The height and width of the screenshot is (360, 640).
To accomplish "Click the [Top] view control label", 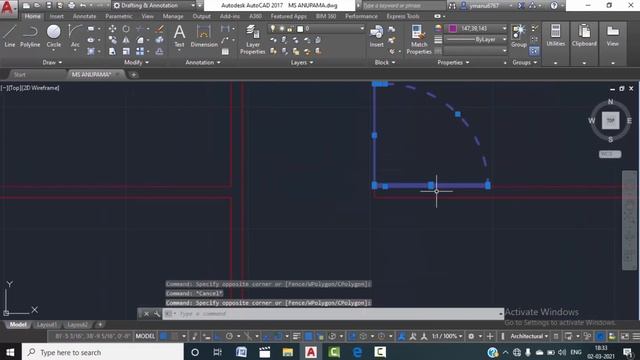I will [14, 88].
